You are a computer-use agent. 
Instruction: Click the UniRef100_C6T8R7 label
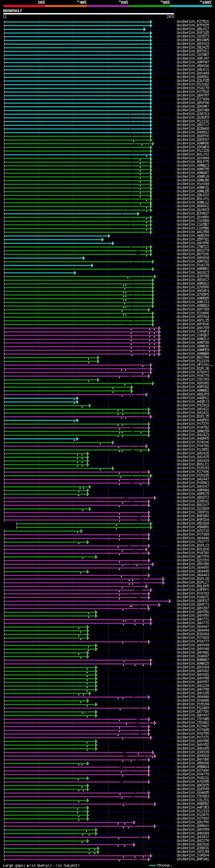click(193, 55)
